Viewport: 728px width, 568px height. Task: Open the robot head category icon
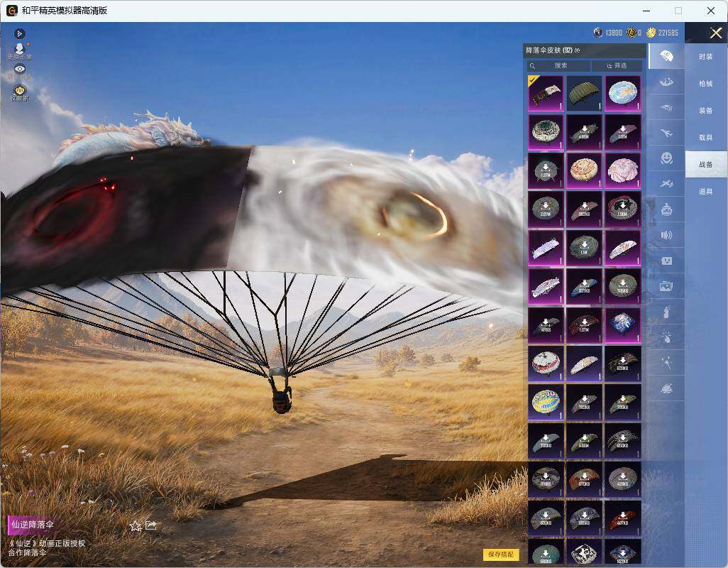click(666, 209)
